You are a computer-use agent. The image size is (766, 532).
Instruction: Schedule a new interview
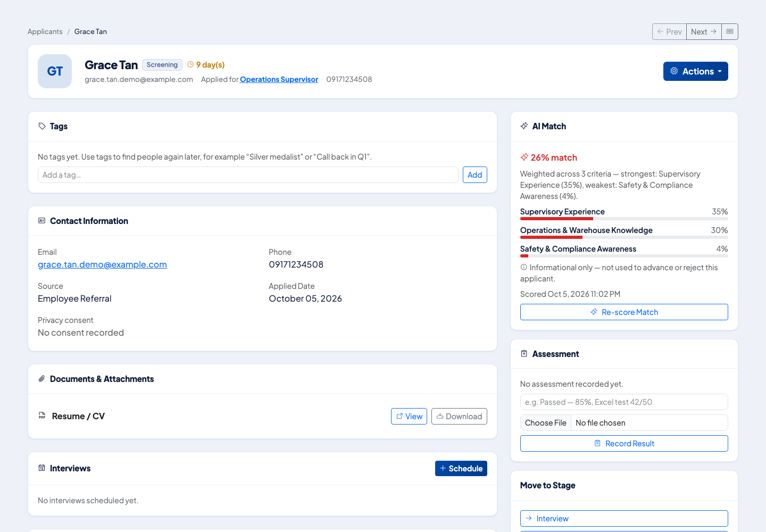point(461,469)
